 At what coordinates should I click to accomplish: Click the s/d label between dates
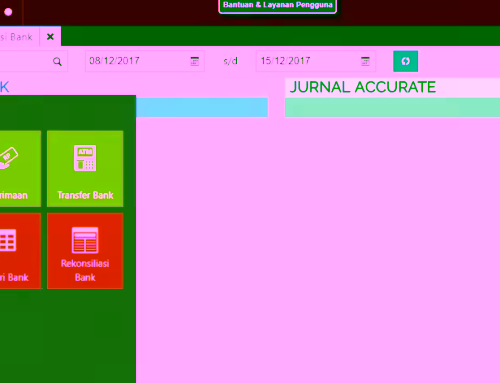[x=230, y=61]
